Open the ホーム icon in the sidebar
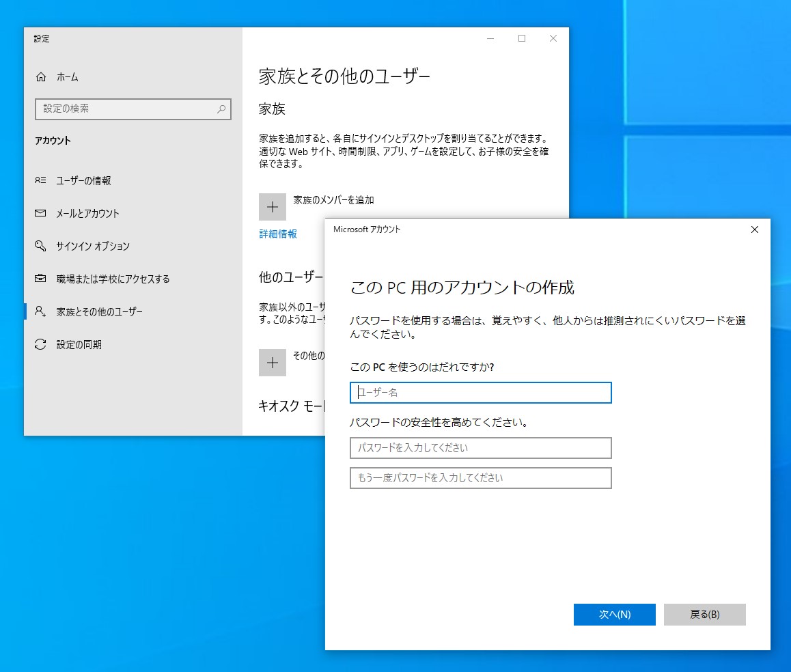The image size is (791, 672). click(41, 77)
